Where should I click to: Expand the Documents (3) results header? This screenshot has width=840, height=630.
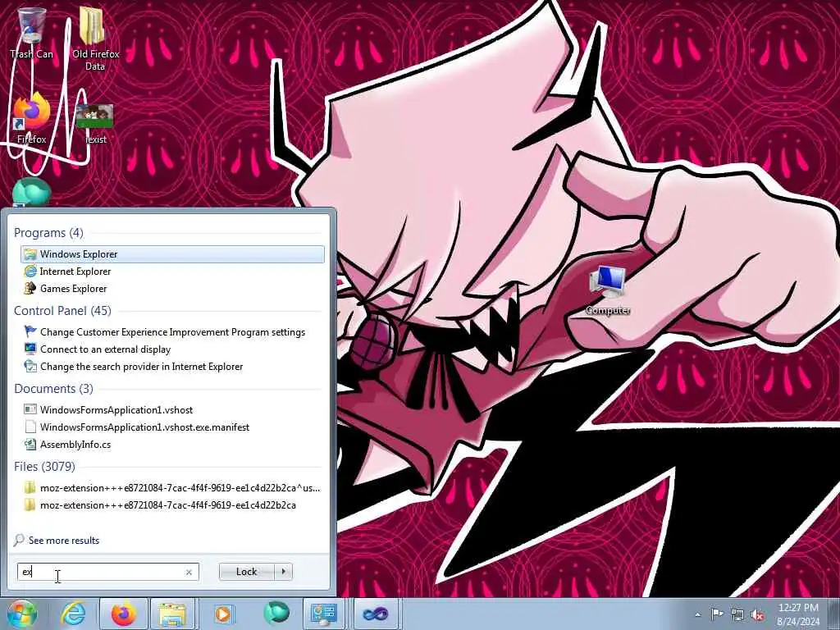pyautogui.click(x=53, y=388)
